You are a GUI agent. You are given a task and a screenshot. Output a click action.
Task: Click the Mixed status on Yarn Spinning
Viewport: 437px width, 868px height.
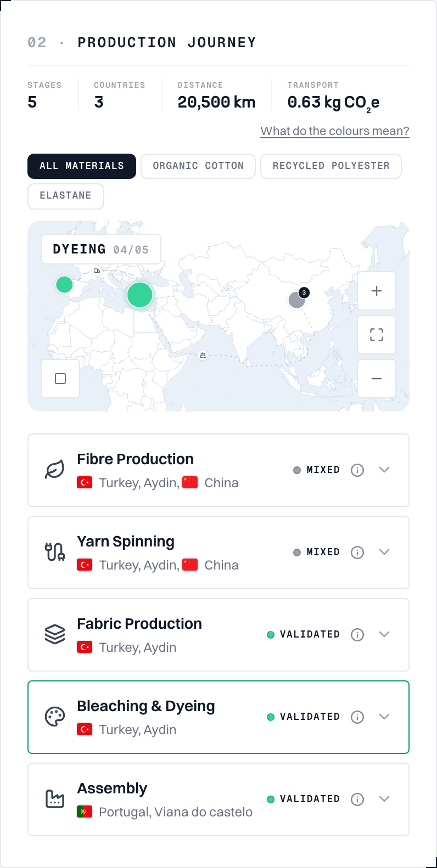click(x=317, y=553)
